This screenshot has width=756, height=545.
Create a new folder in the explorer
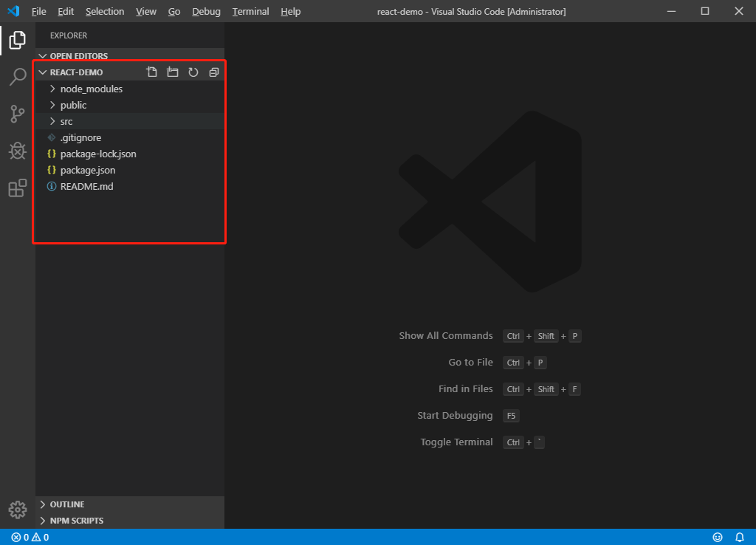click(x=172, y=72)
